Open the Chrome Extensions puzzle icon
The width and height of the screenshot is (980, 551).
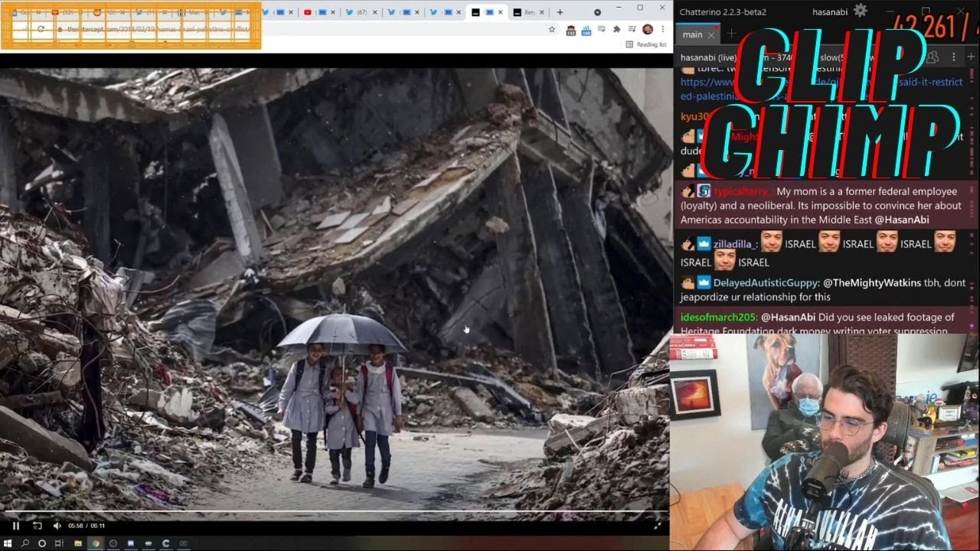tap(616, 29)
